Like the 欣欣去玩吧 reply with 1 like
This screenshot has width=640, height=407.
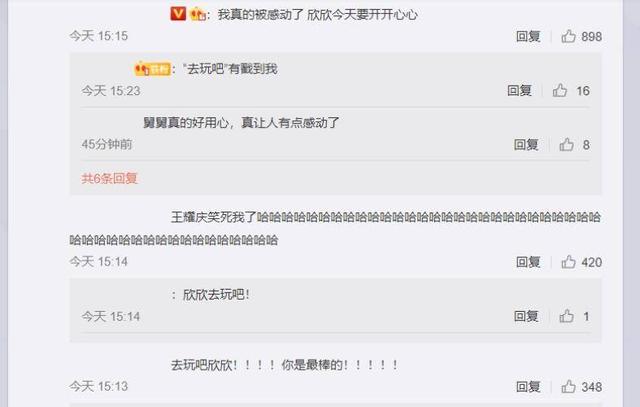click(x=566, y=316)
